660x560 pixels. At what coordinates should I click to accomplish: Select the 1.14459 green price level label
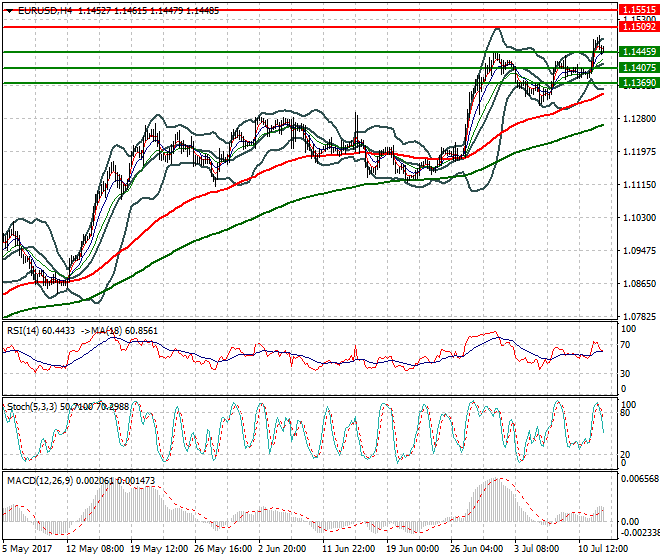639,52
